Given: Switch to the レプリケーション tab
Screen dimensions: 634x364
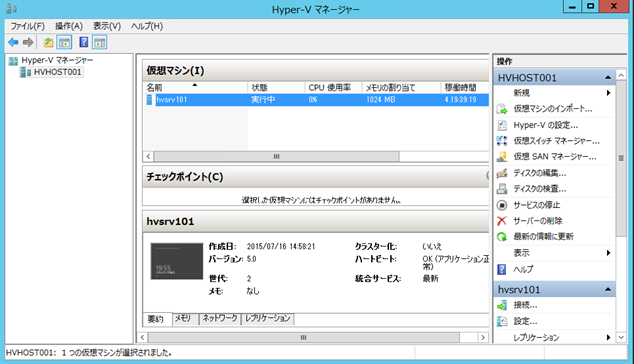Looking at the screenshot, I should click(x=268, y=319).
